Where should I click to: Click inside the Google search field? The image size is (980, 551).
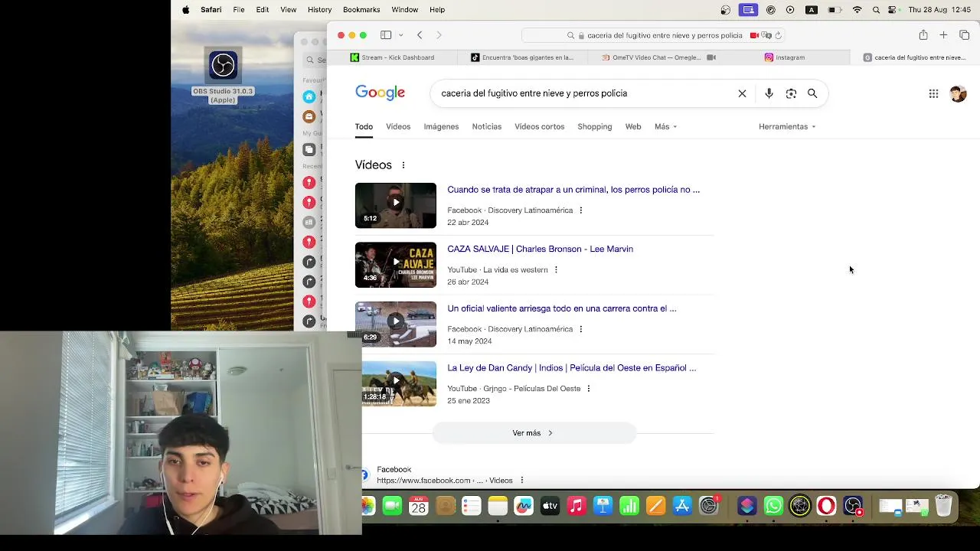tap(582, 93)
